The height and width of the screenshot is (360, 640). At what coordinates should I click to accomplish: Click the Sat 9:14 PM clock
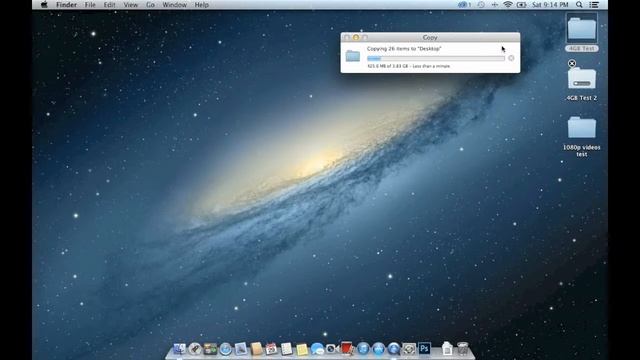[x=550, y=5]
